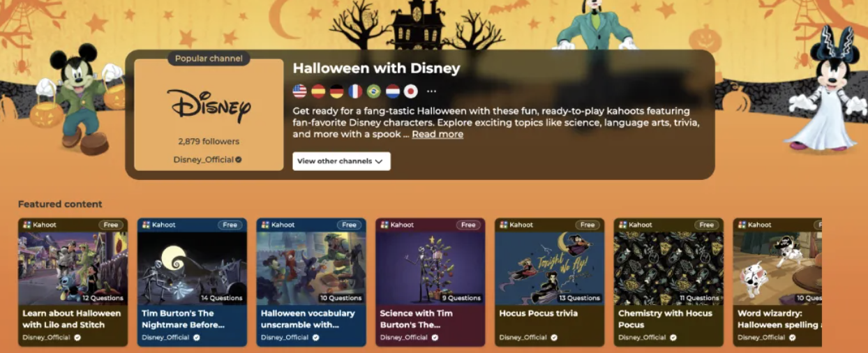Select the United States flag icon

click(x=300, y=91)
